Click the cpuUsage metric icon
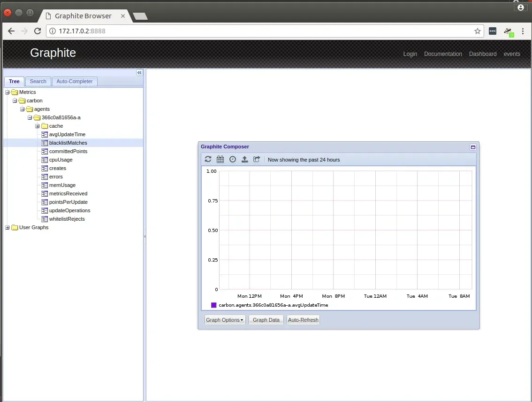Screen dimensions: 532x402 pyautogui.click(x=45, y=160)
